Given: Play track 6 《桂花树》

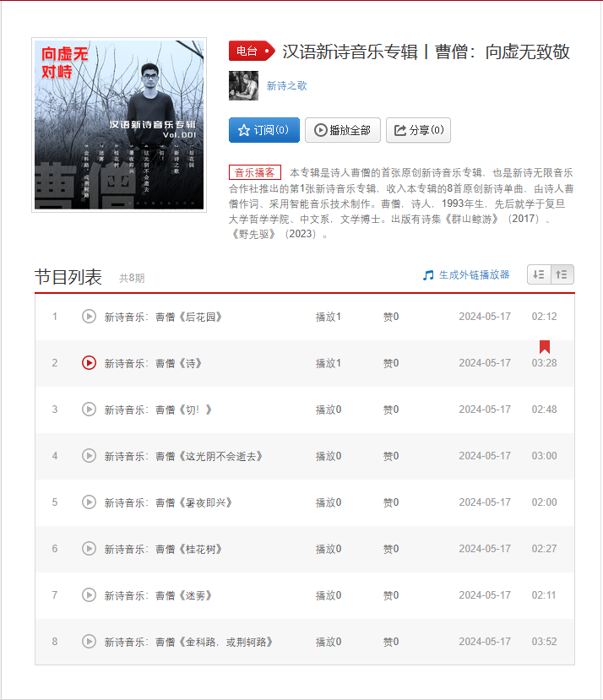Looking at the screenshot, I should pos(89,549).
